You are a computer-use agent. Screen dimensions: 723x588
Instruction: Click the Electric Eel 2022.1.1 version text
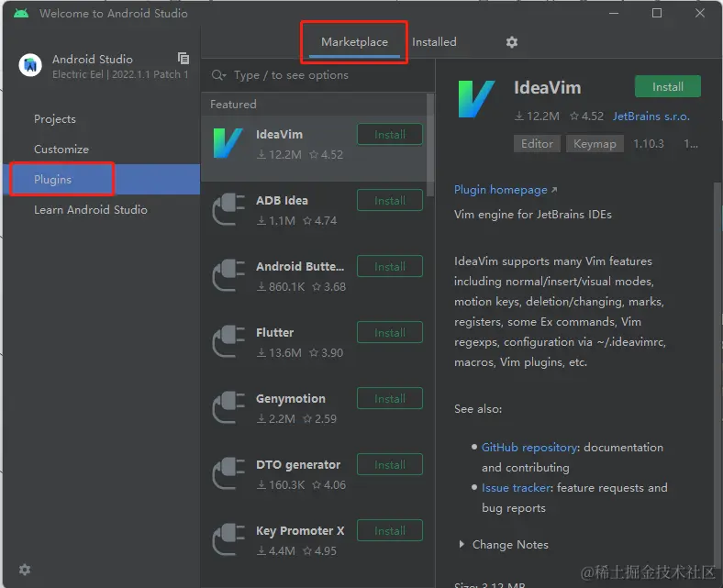coord(120,74)
